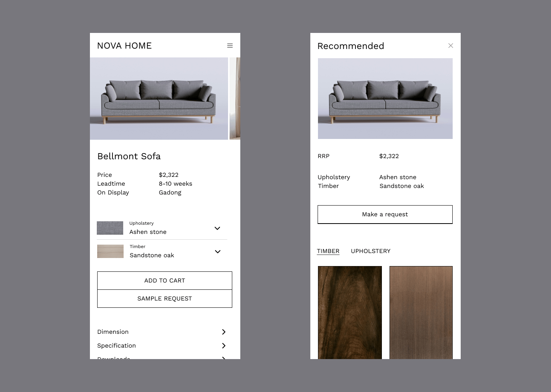Open the Bellmont Sofa main product image

point(159,98)
